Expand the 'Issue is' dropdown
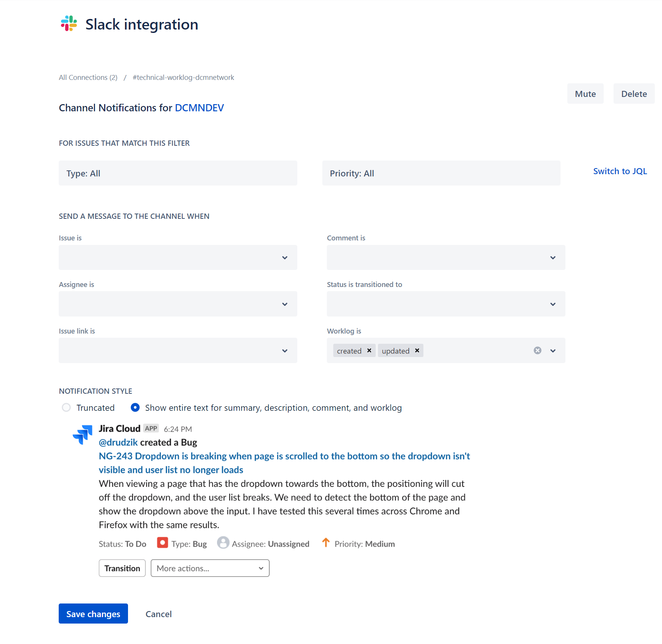662x644 pixels. (x=178, y=257)
